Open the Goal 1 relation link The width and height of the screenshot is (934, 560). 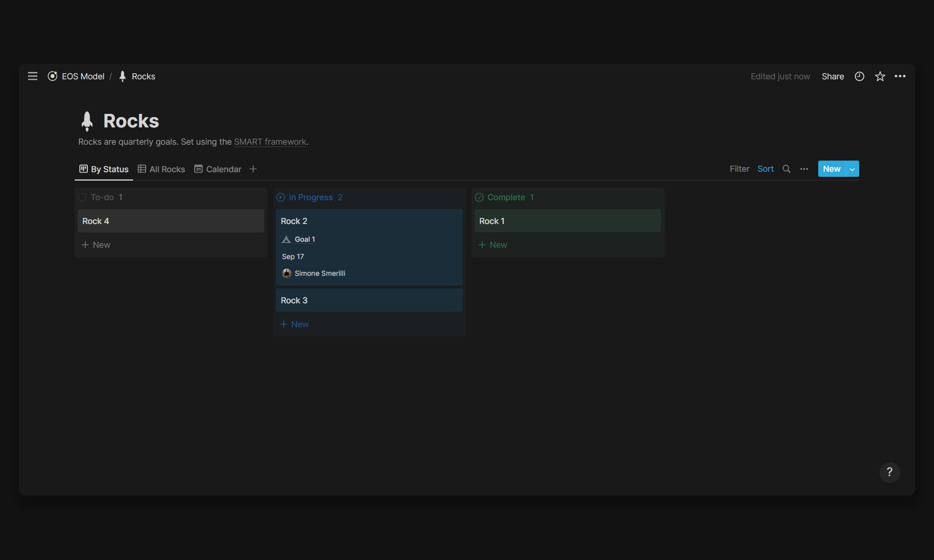click(305, 239)
